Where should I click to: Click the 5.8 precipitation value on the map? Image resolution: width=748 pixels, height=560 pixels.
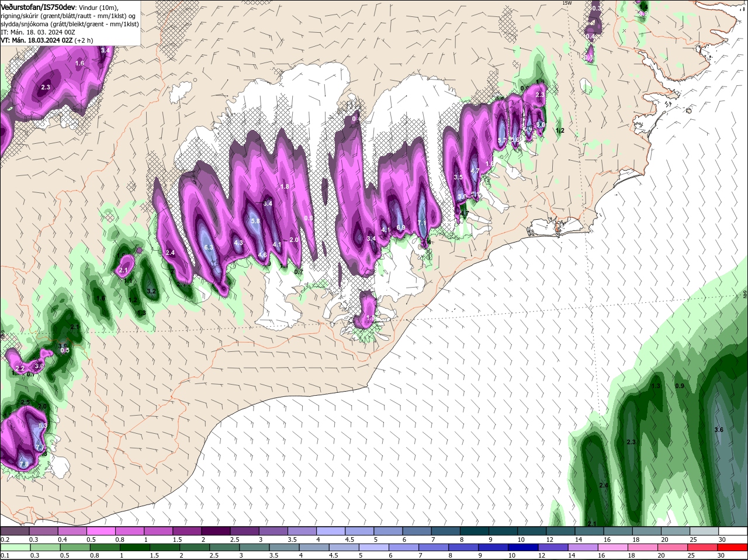click(x=255, y=221)
